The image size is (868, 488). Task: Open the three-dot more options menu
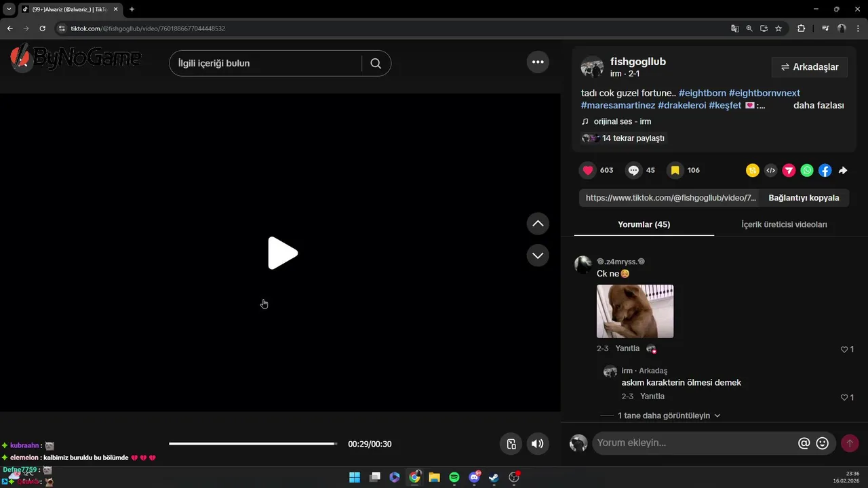click(x=538, y=62)
